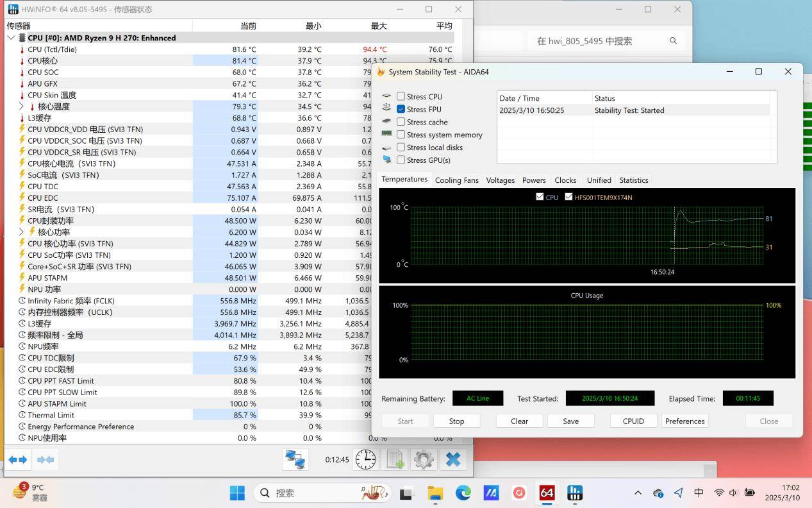Click HWiNFO expand columns arrows icon
The height and width of the screenshot is (508, 812).
click(x=18, y=459)
